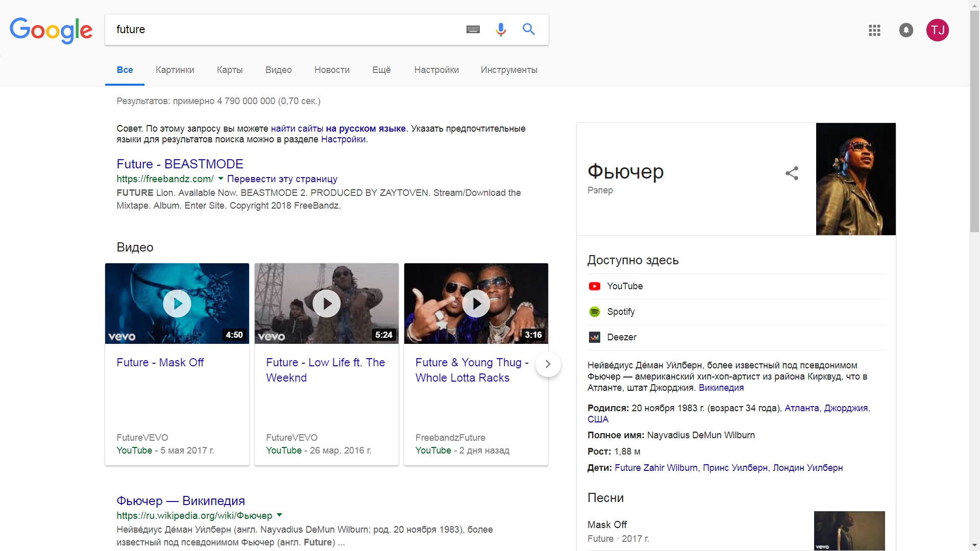Open the Новости tab
980x551 pixels.
(x=332, y=70)
